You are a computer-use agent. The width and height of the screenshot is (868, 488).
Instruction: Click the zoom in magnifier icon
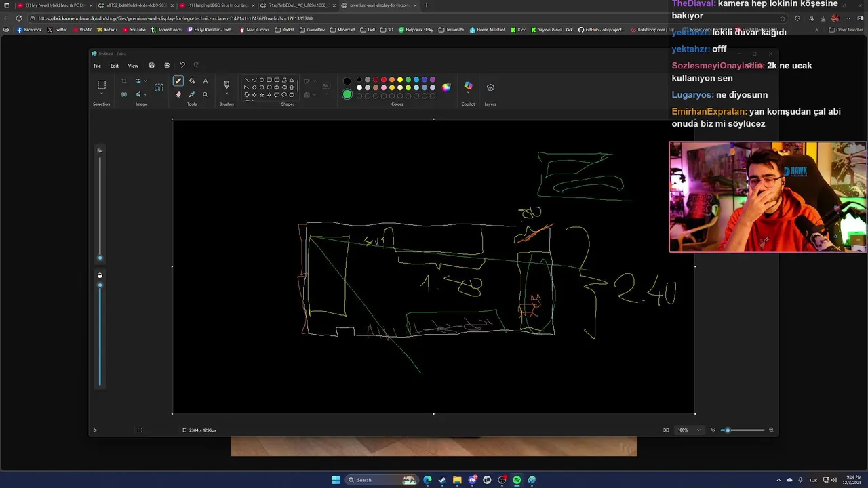click(771, 430)
